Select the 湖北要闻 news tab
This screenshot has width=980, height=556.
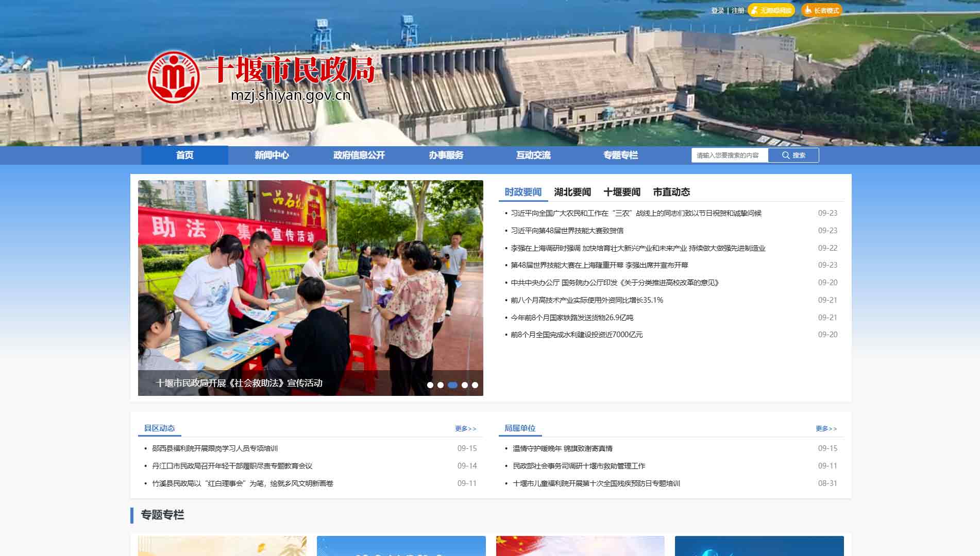click(x=572, y=192)
